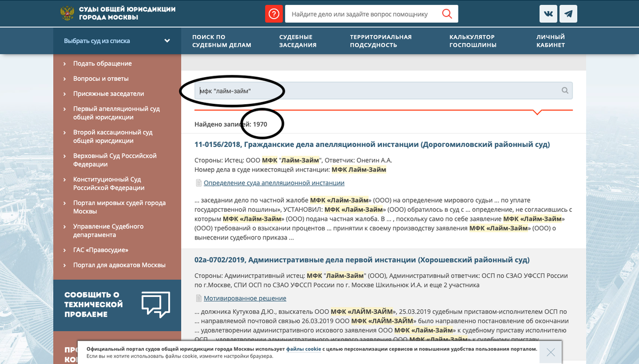Screen dimensions: 639x364
Task: Click the chat bubble icon for technical problem
Action: point(155,304)
